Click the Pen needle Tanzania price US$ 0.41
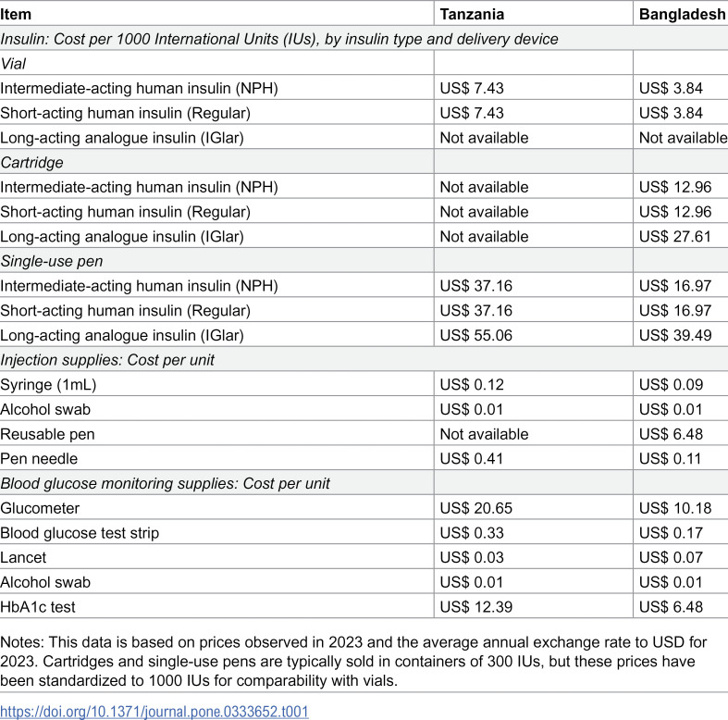The height and width of the screenshot is (720, 728). pos(471,458)
